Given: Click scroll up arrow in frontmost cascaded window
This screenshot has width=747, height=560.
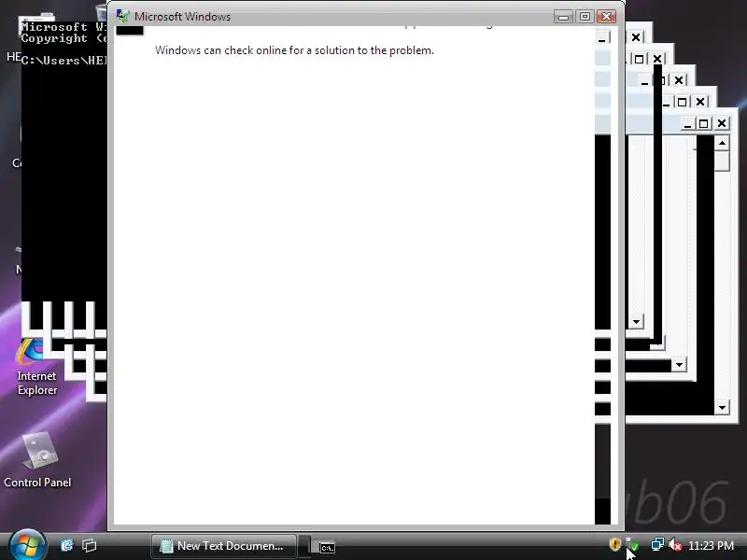Looking at the screenshot, I should pyautogui.click(x=722, y=143).
